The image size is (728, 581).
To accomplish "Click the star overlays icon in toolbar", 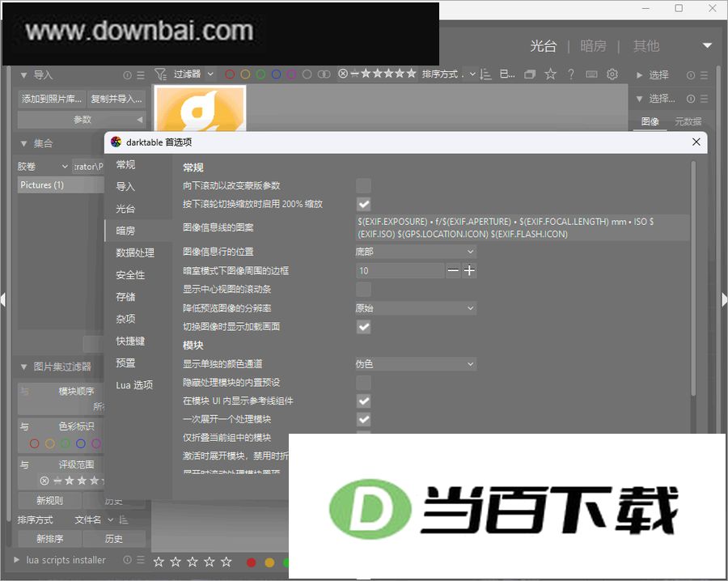I will tap(550, 74).
